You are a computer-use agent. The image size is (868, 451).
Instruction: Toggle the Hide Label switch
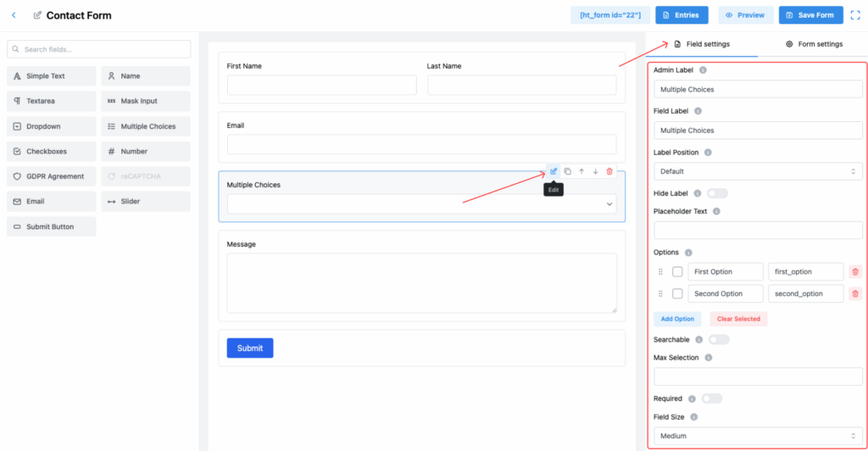(717, 193)
